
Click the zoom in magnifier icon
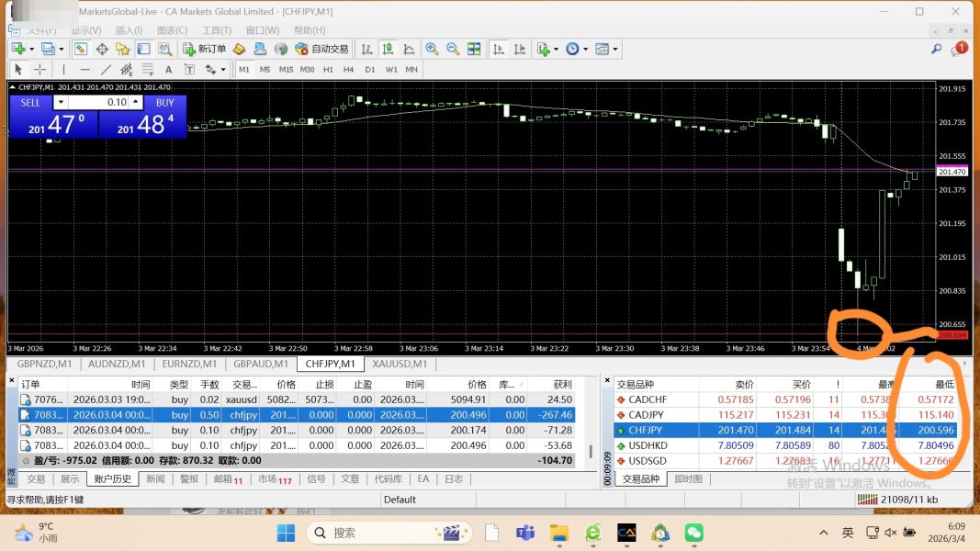432,49
